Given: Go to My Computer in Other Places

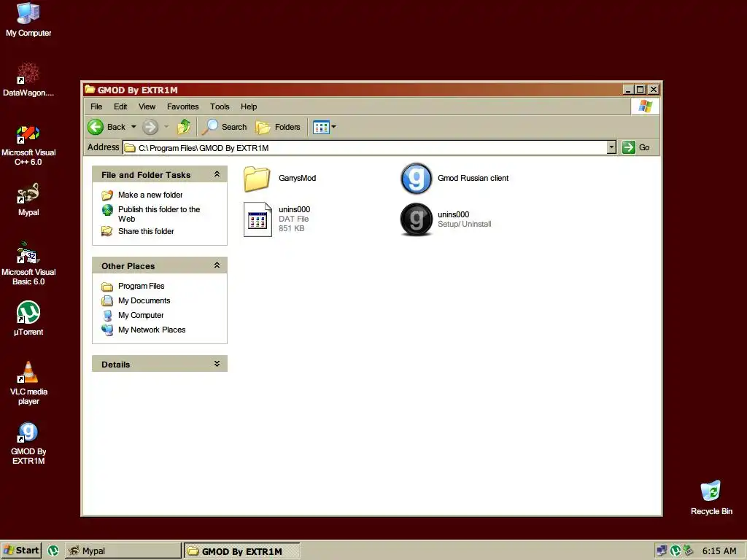Looking at the screenshot, I should [141, 315].
